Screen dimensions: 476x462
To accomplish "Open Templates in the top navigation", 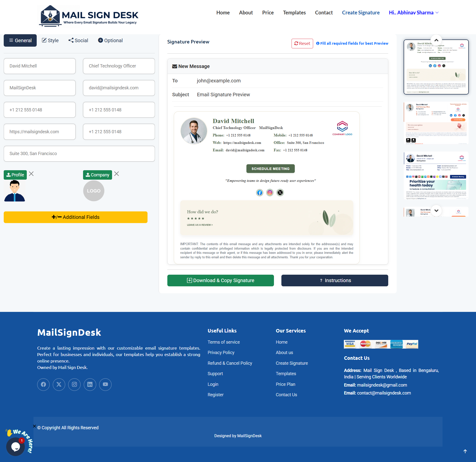I will [x=294, y=13].
